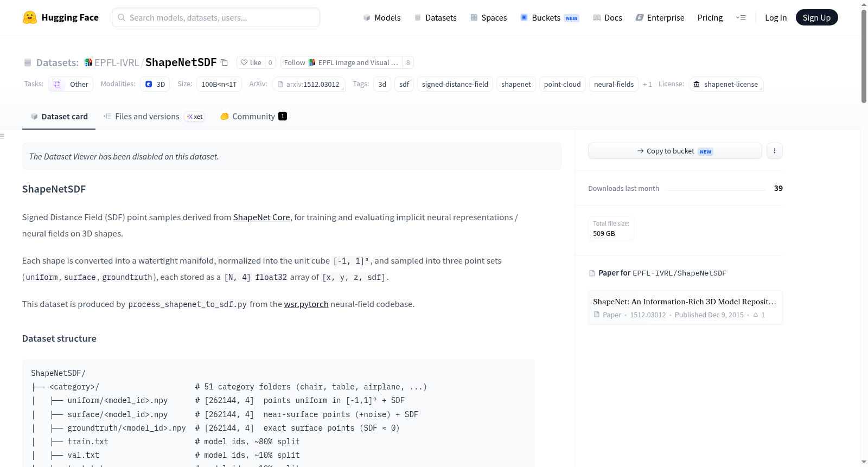Click the Dataset Viewer disabled notice

pyautogui.click(x=292, y=156)
